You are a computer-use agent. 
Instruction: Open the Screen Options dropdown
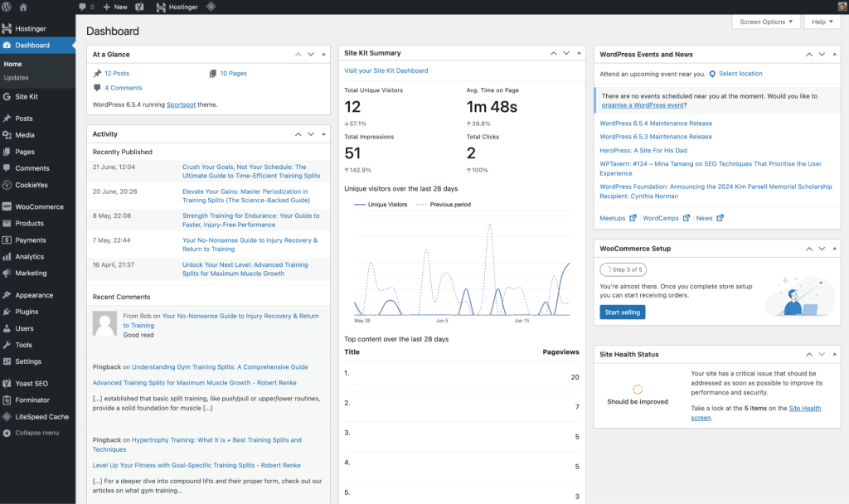(764, 22)
